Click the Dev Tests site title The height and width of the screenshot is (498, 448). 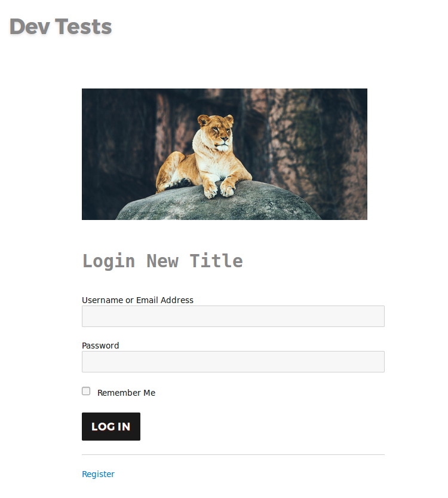pyautogui.click(x=60, y=26)
